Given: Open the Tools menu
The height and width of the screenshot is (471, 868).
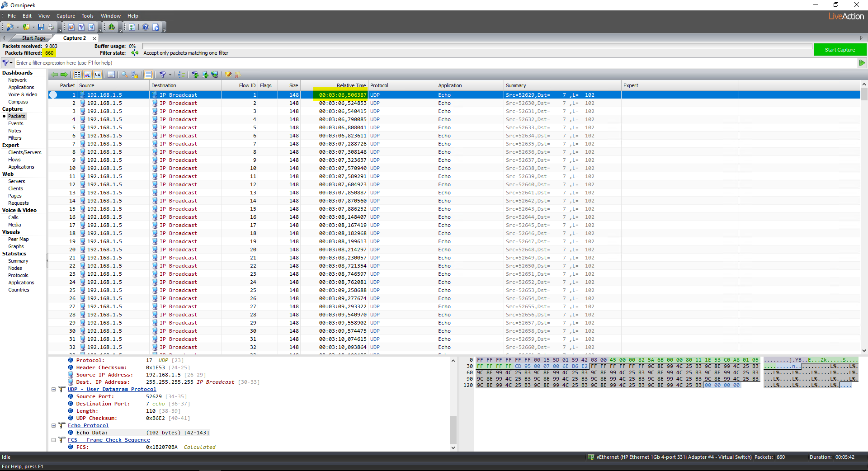Looking at the screenshot, I should (x=87, y=16).
